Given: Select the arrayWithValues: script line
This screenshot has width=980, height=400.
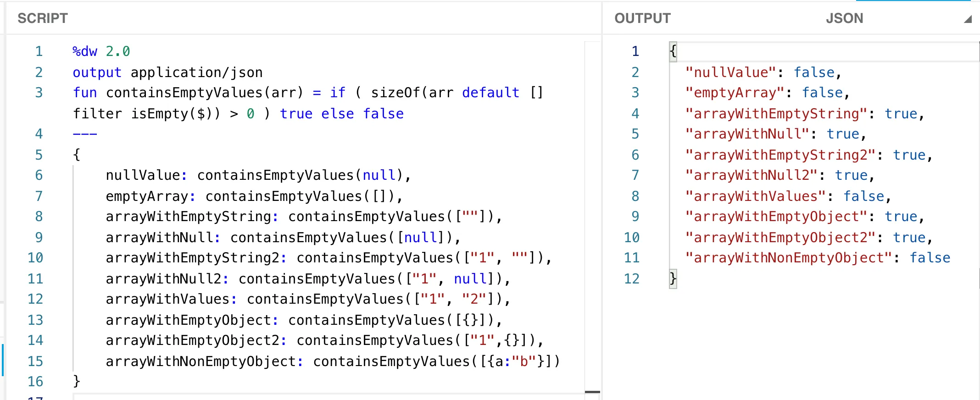Looking at the screenshot, I should point(308,299).
